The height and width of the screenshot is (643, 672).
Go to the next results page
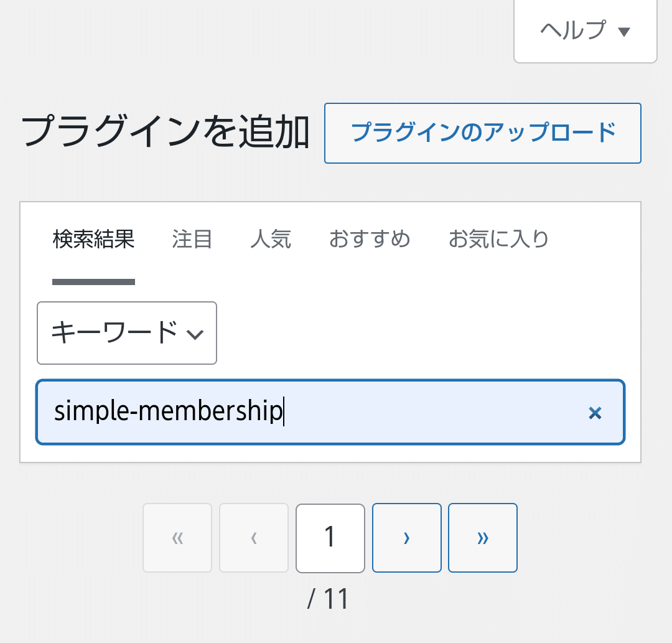tap(407, 538)
